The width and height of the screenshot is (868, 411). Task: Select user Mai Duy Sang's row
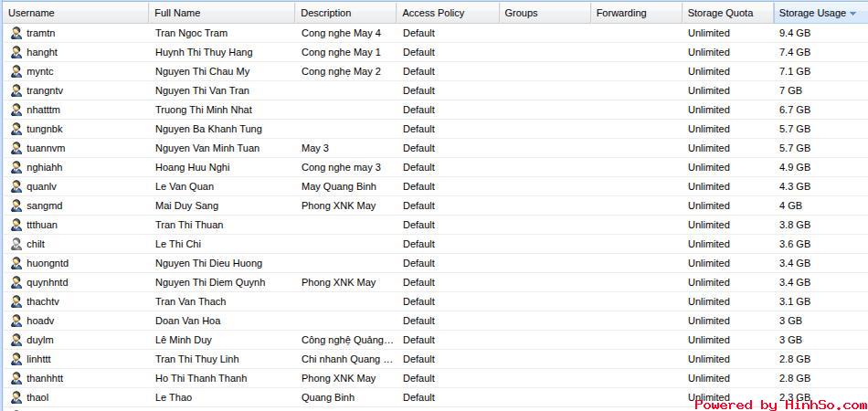[x=186, y=205]
